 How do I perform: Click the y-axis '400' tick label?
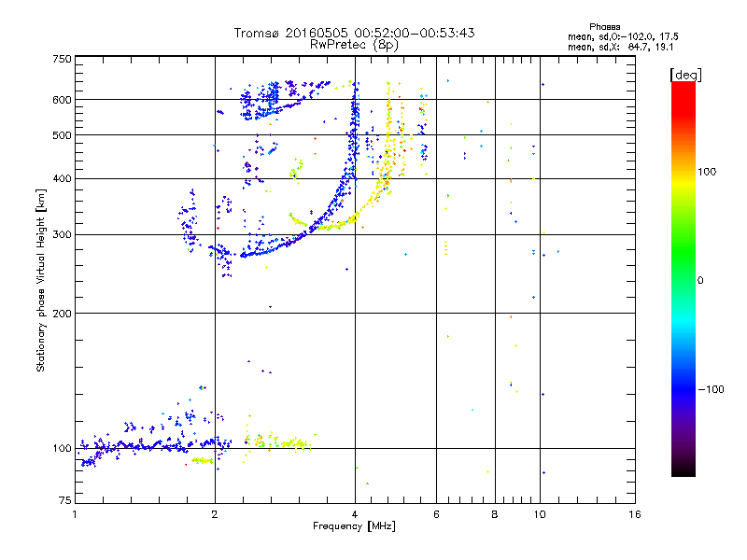(x=62, y=179)
